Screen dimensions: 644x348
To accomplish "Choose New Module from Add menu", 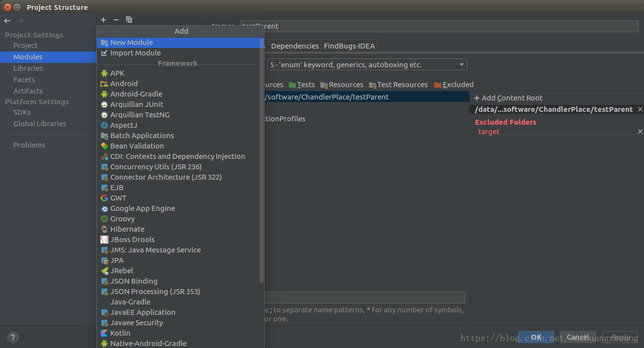I will (179, 43).
